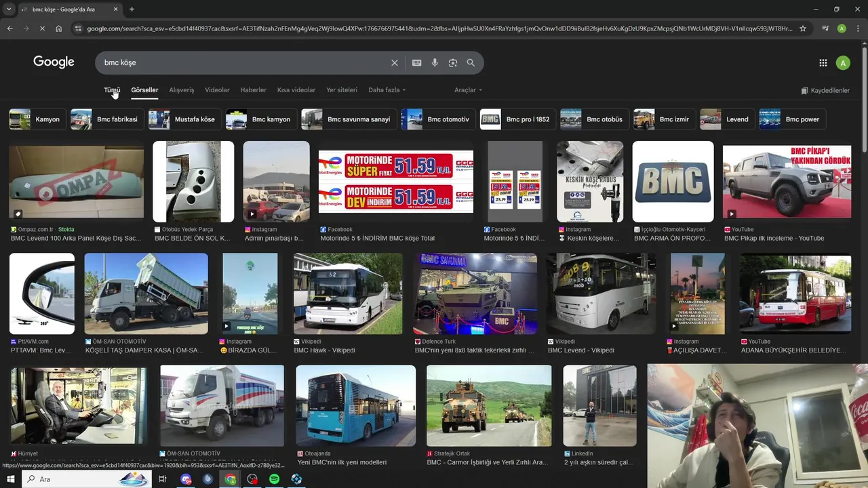Open the Yer siteleri tab

342,89
